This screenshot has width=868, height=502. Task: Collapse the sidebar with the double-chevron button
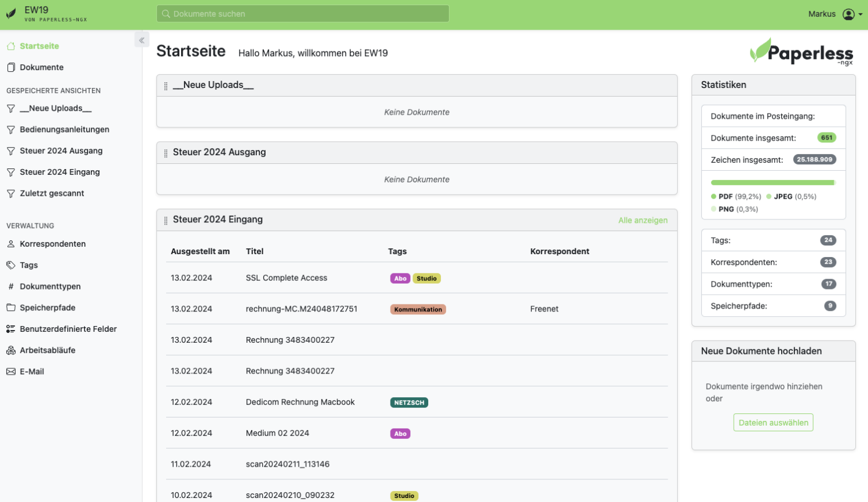tap(142, 40)
